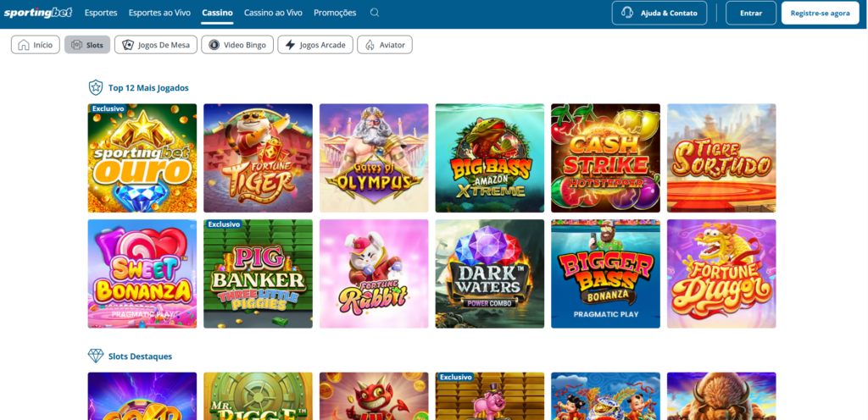Click the diamond icon beside Slots Destaques

(96, 356)
